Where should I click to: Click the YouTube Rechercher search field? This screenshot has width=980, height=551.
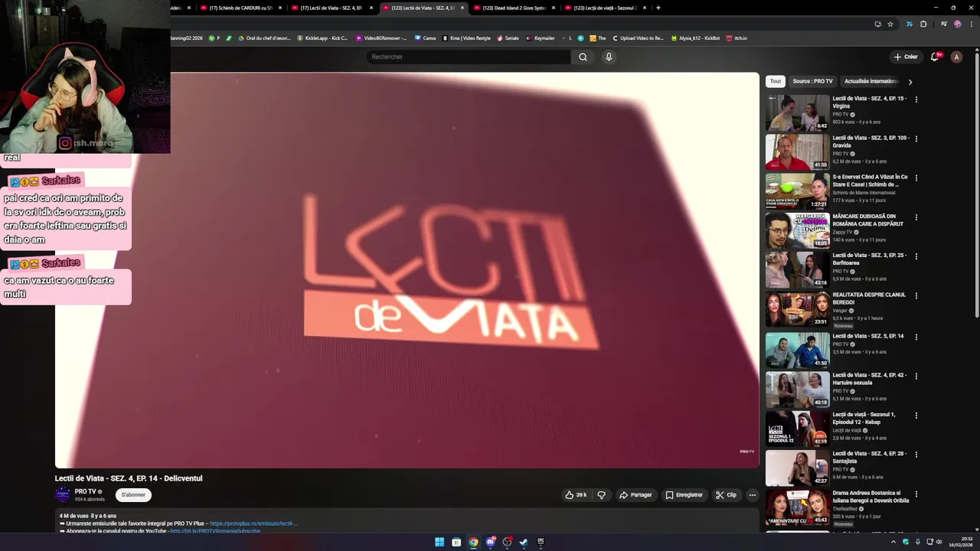pyautogui.click(x=469, y=57)
